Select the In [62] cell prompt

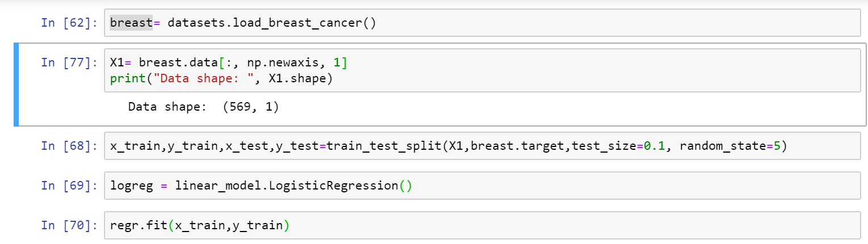click(x=69, y=23)
